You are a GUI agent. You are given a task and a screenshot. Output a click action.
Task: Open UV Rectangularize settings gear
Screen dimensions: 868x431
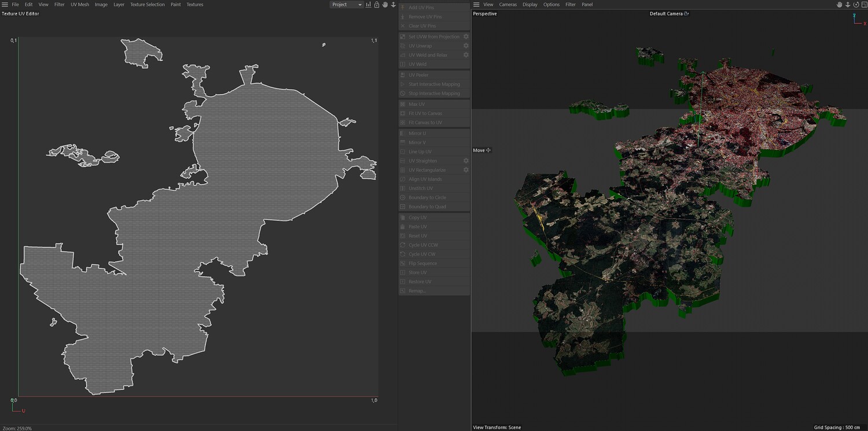[466, 170]
